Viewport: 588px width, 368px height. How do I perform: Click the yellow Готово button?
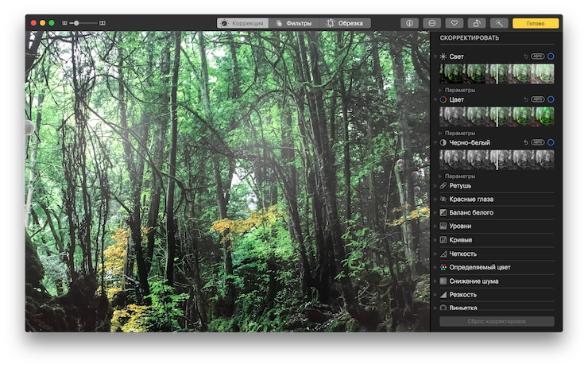click(x=536, y=23)
